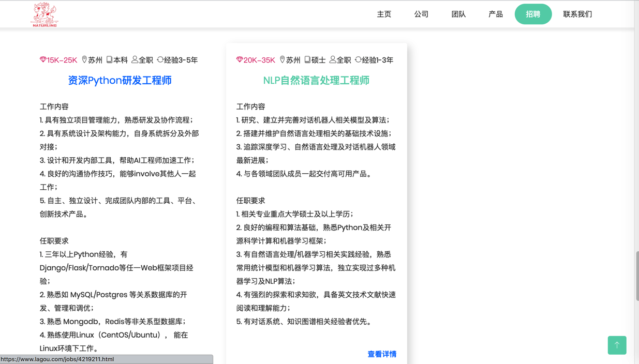Click the location pin icon in Python job card
This screenshot has width=639, height=364.
(x=84, y=60)
